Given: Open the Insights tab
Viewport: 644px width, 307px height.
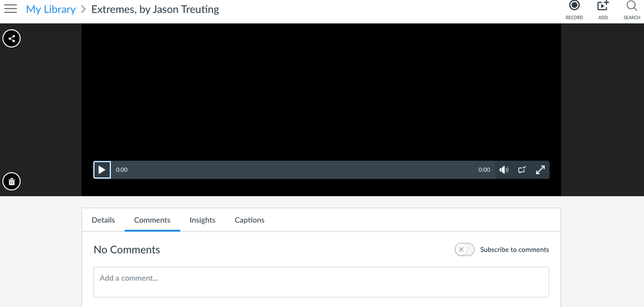Looking at the screenshot, I should [x=202, y=220].
